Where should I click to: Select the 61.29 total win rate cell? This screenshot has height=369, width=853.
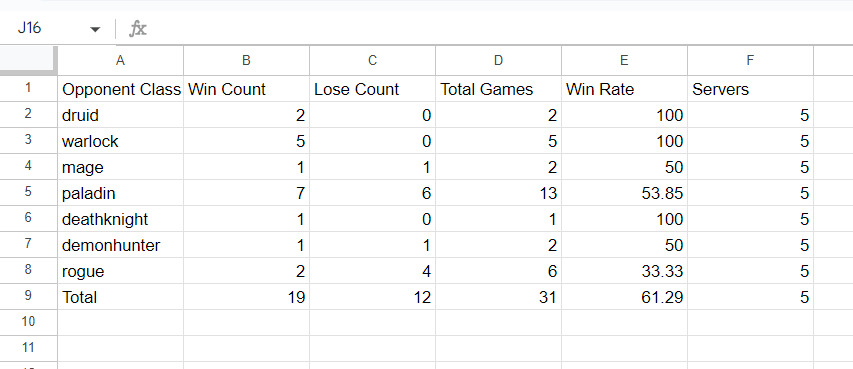click(624, 297)
